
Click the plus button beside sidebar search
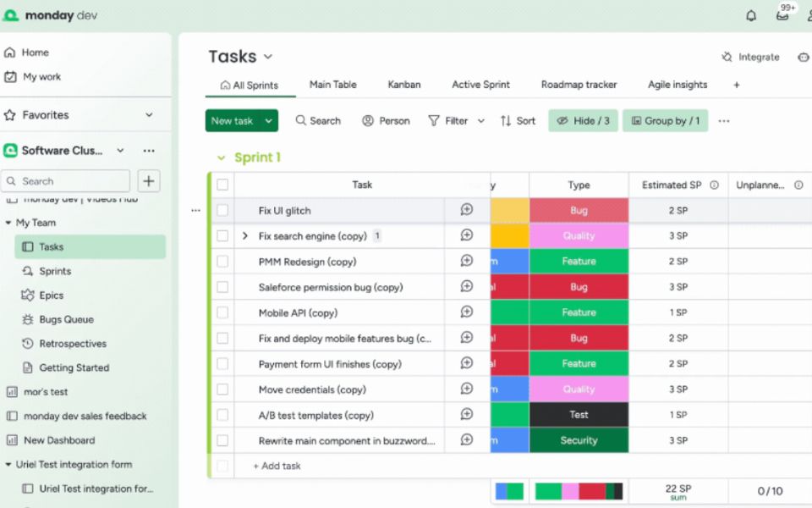[x=149, y=180]
